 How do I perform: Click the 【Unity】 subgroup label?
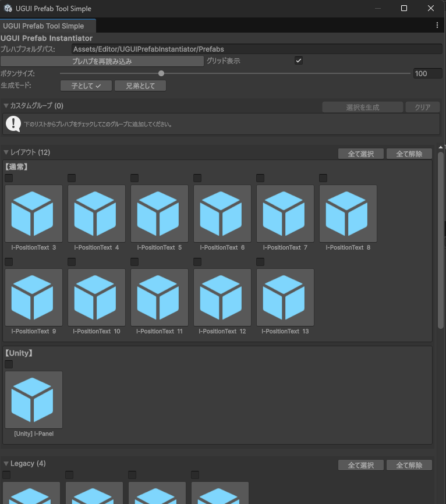click(x=19, y=353)
